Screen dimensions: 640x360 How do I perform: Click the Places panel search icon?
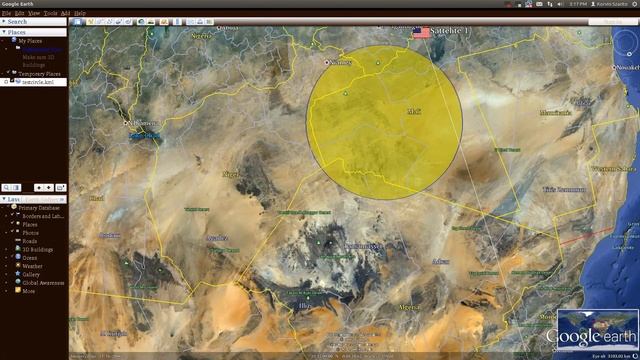click(6, 188)
